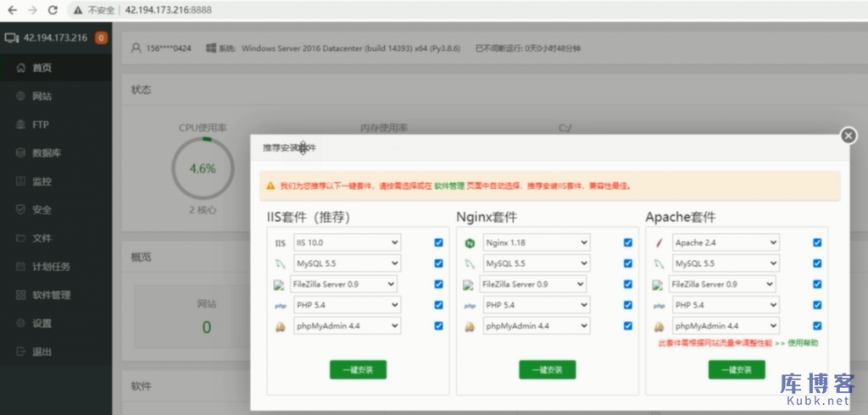Open IIS 10.0 version dropdown
Viewport: 868px width, 415px height.
(347, 242)
